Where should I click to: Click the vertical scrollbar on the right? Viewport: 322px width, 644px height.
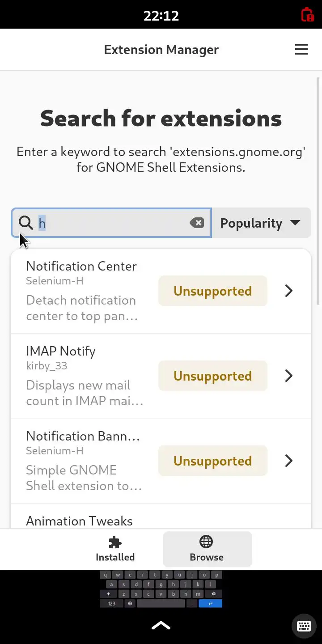(318, 192)
